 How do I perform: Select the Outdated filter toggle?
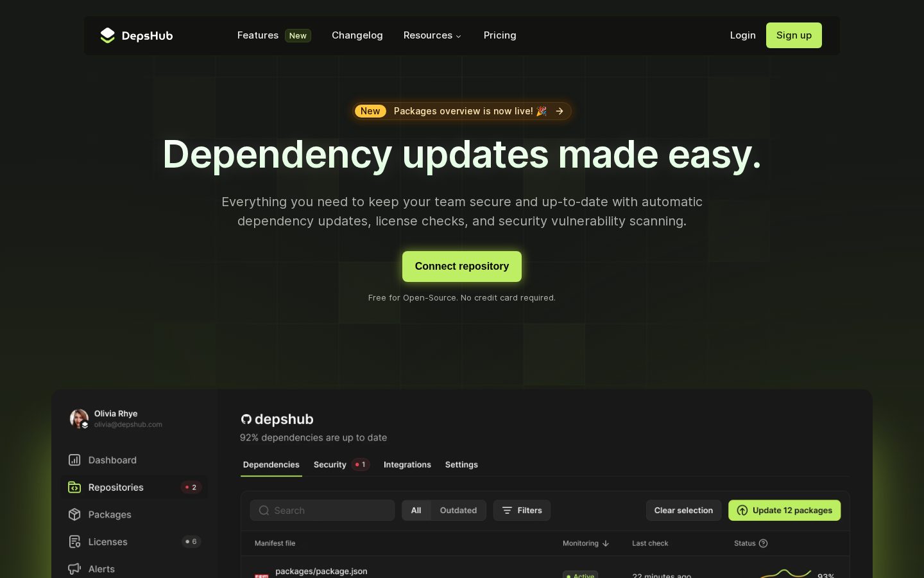coord(458,511)
